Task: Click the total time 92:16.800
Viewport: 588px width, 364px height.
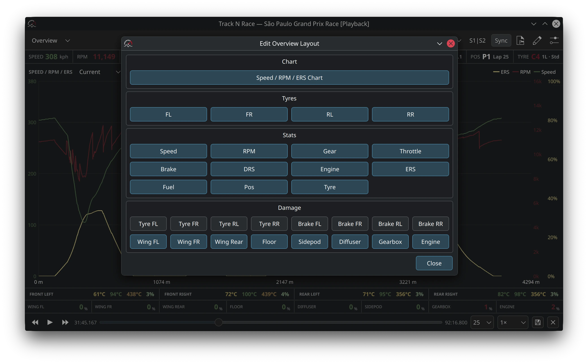Action: click(x=456, y=322)
